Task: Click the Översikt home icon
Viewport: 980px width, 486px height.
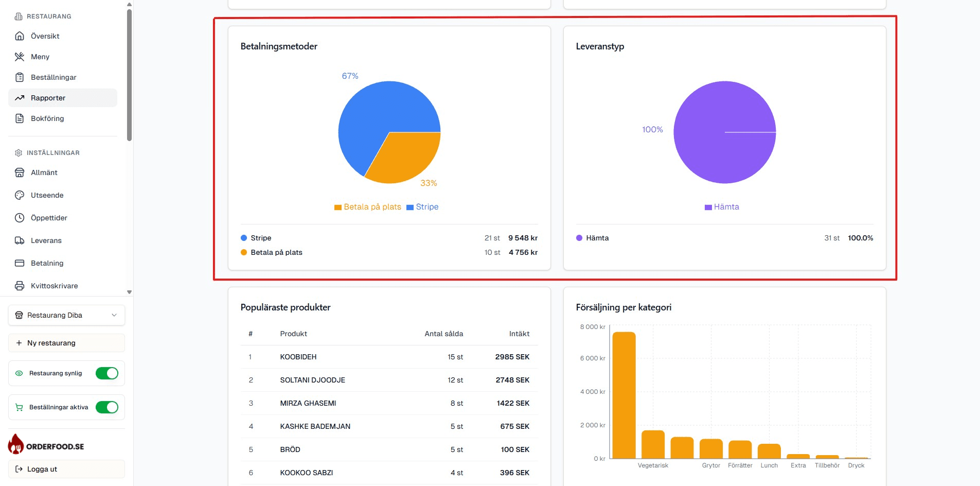Action: (20, 36)
